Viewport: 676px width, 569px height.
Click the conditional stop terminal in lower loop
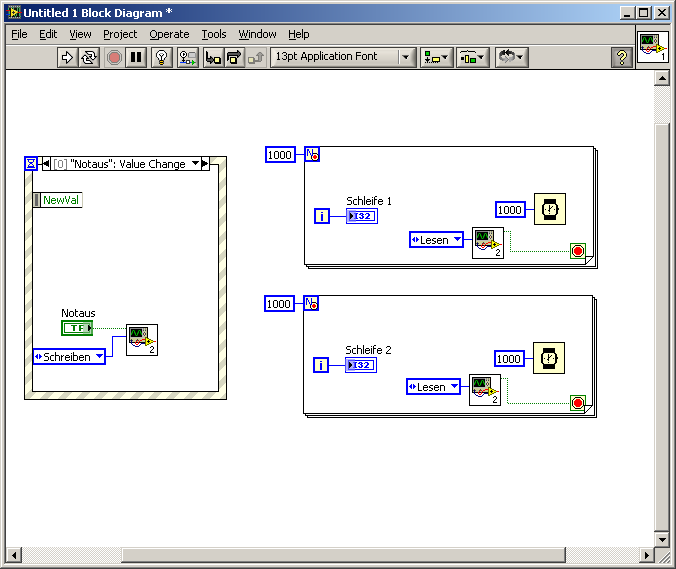tap(578, 403)
